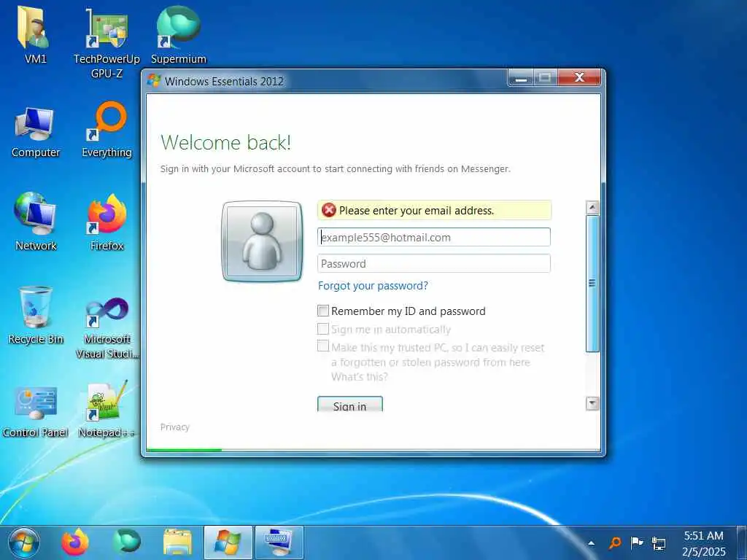Image resolution: width=747 pixels, height=560 pixels.
Task: Click the email address input field
Action: pos(434,237)
